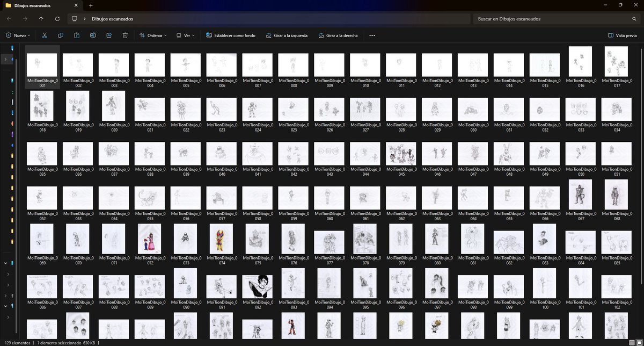Image resolution: width=644 pixels, height=346 pixels.
Task: Click file name MoiTionDibujo_0068
Action: [616, 216]
